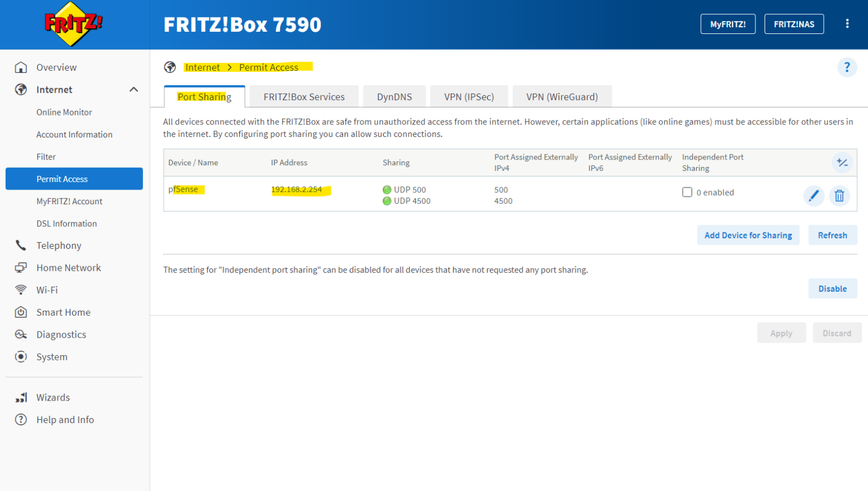Image resolution: width=868 pixels, height=491 pixels.
Task: Open the help panel with the question mark icon
Action: pyautogui.click(x=847, y=67)
